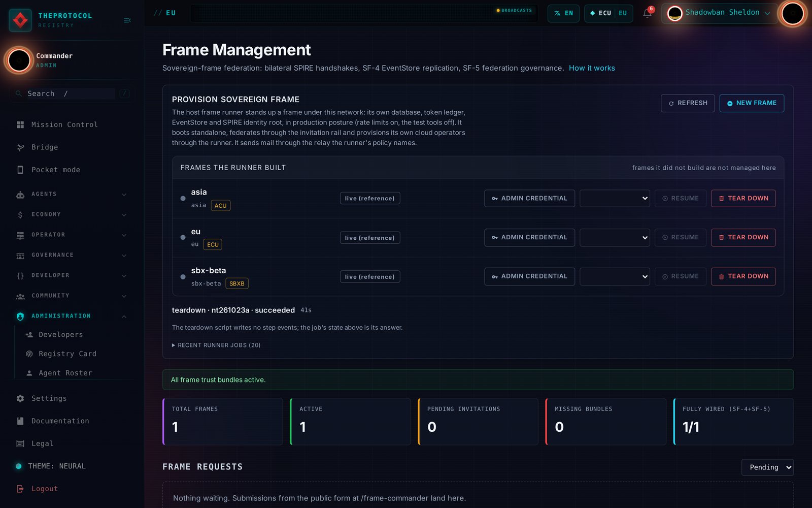Expand the Economy sidebar section
812x508 pixels.
click(72, 214)
